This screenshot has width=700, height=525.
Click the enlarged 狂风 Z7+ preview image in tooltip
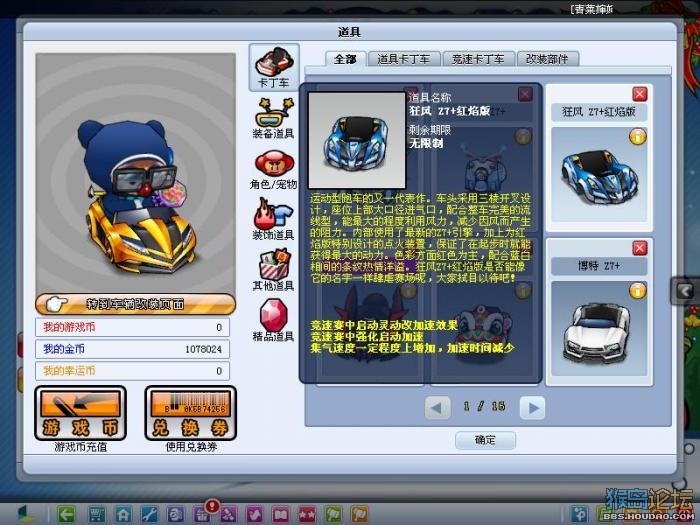[x=357, y=141]
